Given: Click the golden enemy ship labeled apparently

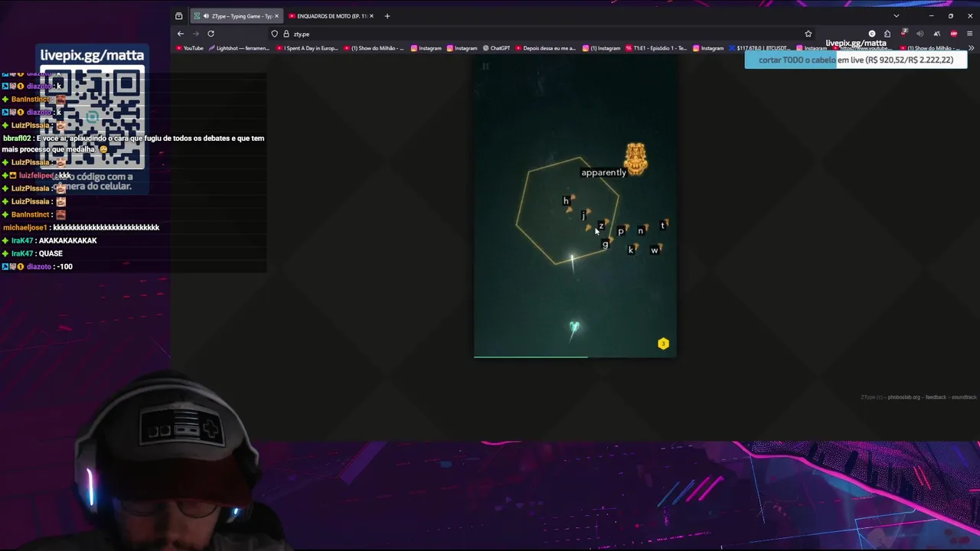Looking at the screenshot, I should click(635, 159).
